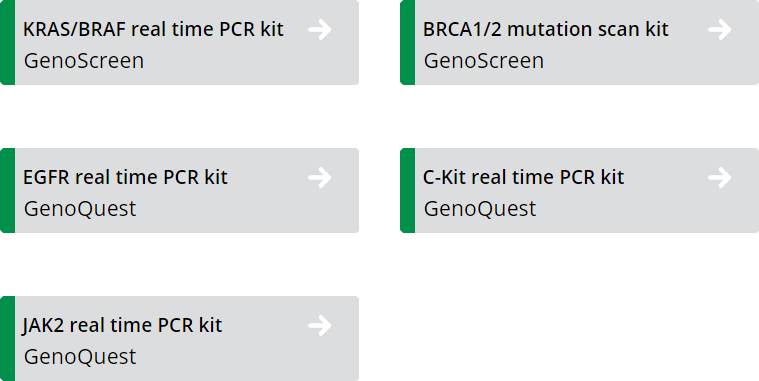Open the EGFR real time PCR kit title
The height and width of the screenshot is (381, 759).
(x=125, y=177)
